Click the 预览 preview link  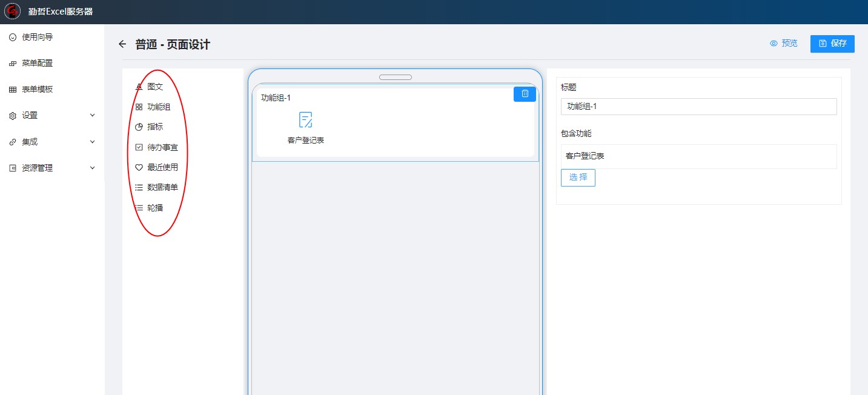(x=783, y=44)
